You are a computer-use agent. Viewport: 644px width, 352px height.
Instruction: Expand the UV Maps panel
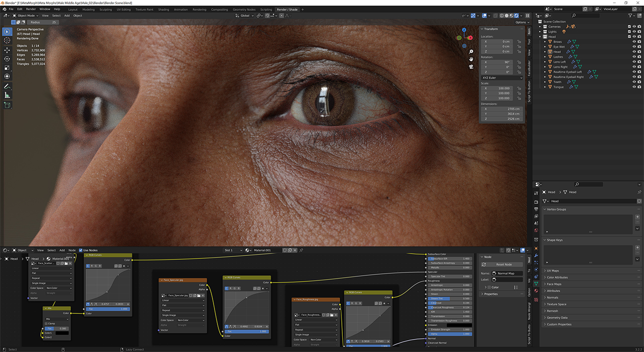(553, 271)
